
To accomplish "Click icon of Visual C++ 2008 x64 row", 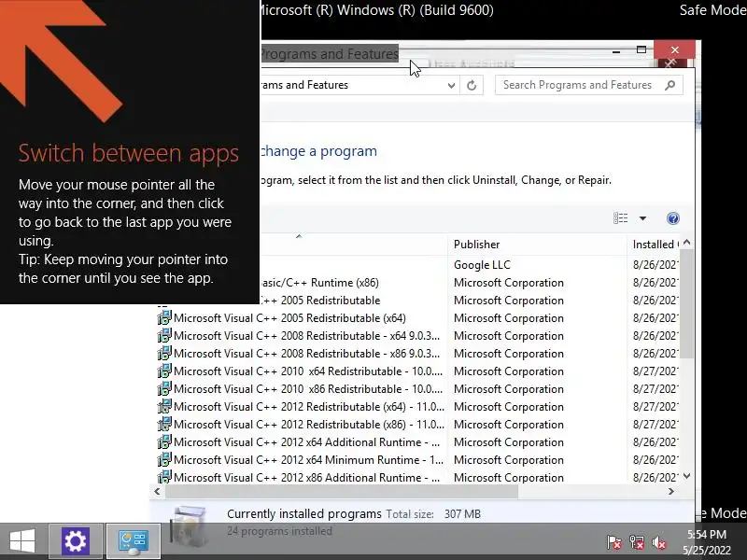I will [164, 335].
